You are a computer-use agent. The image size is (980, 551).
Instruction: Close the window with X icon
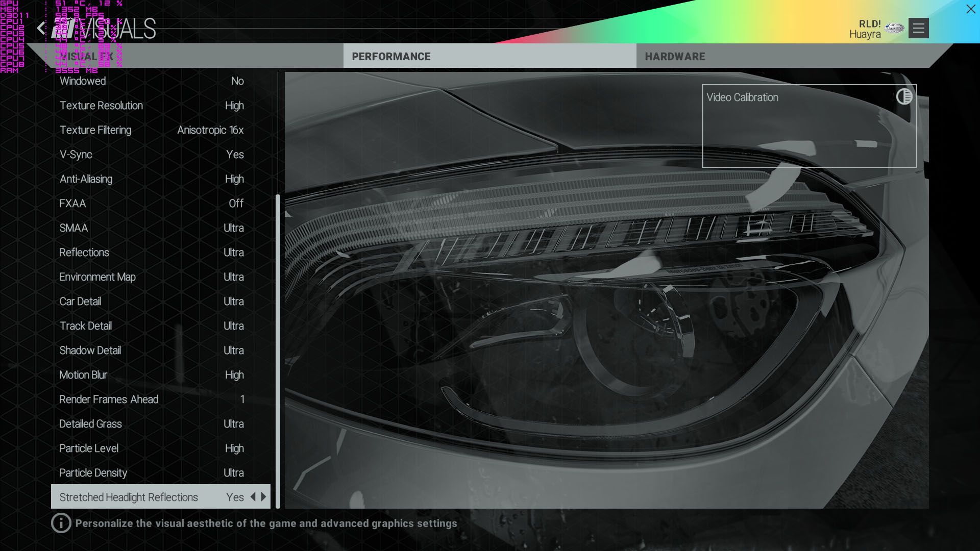tap(970, 9)
